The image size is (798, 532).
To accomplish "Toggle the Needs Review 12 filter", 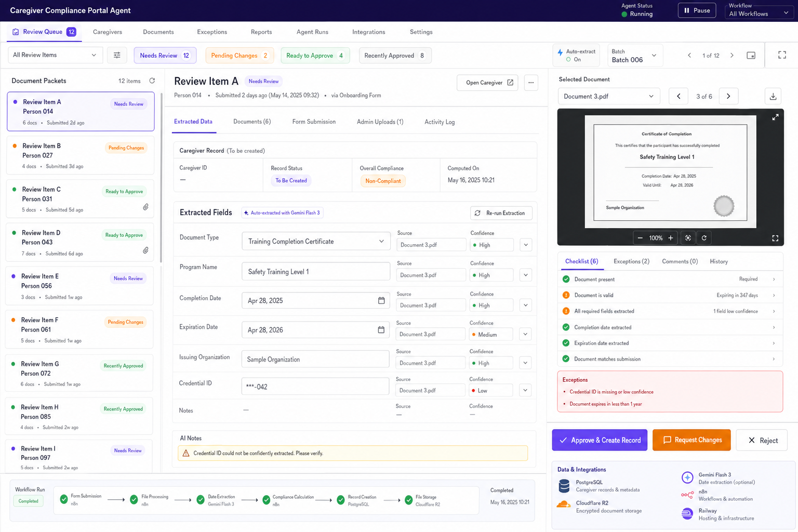I will (165, 55).
